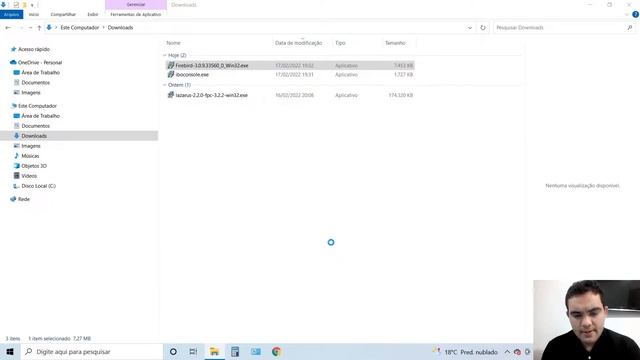This screenshot has height=360, width=640.
Task: Open Calculator from taskbar
Action: click(x=235, y=352)
